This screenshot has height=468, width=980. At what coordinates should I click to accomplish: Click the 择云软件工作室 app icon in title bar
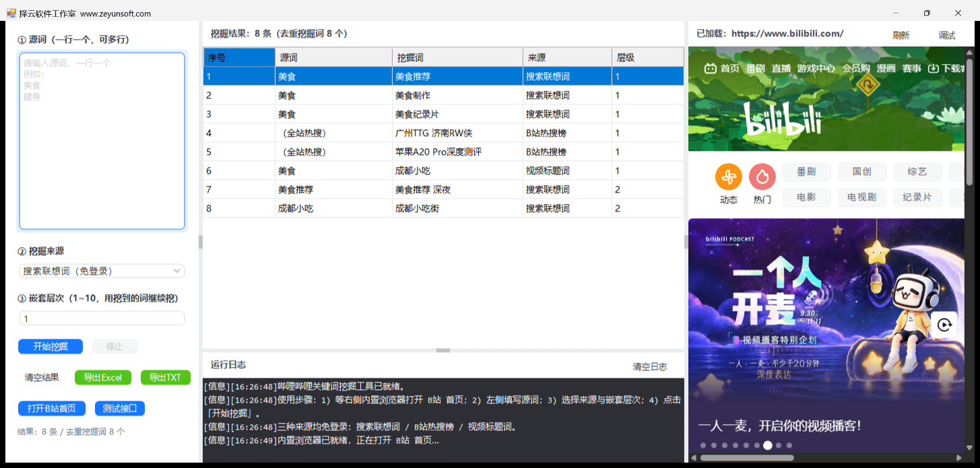[11, 13]
